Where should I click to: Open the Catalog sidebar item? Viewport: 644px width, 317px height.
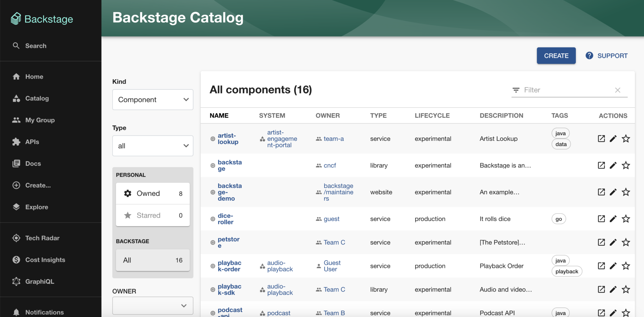pyautogui.click(x=31, y=98)
